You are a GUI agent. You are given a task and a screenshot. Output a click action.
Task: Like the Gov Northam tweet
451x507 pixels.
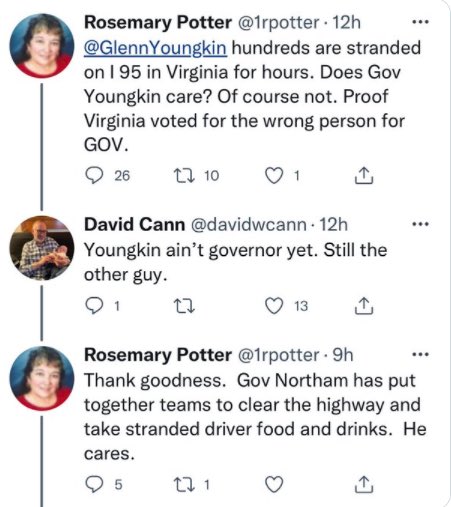(x=274, y=484)
